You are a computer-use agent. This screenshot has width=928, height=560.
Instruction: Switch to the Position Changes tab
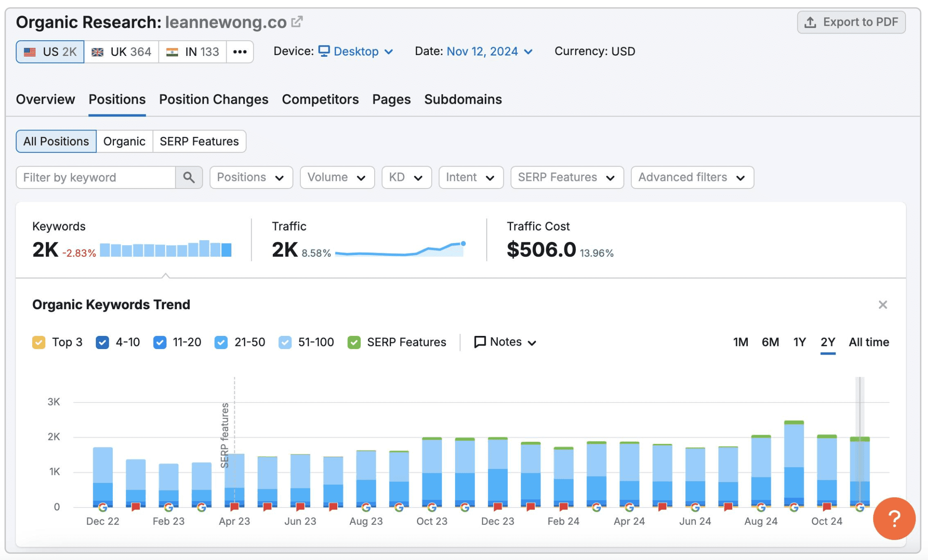[x=214, y=100]
